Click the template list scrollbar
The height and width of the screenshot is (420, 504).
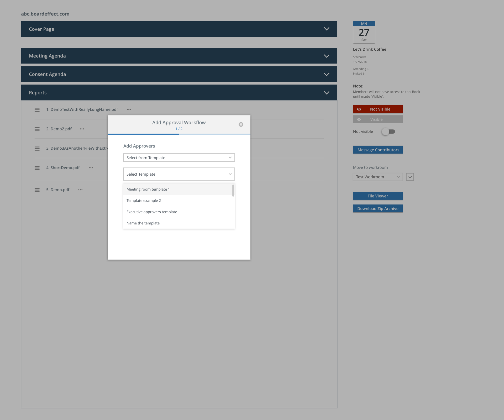click(x=233, y=191)
